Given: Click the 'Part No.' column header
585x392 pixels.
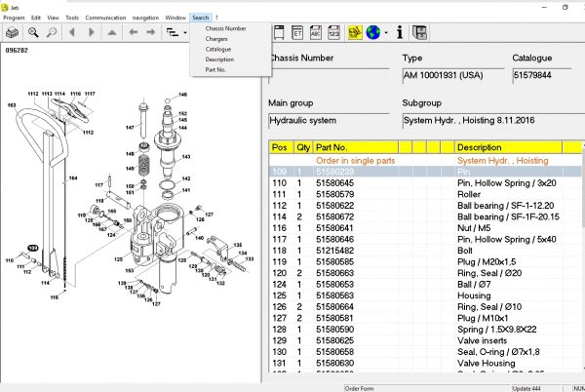Looking at the screenshot, I should click(356, 147).
